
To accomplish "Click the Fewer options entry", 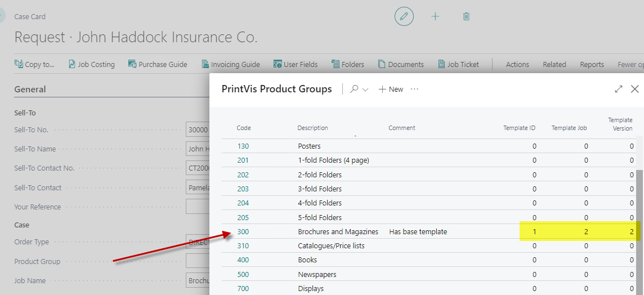I will 631,65.
